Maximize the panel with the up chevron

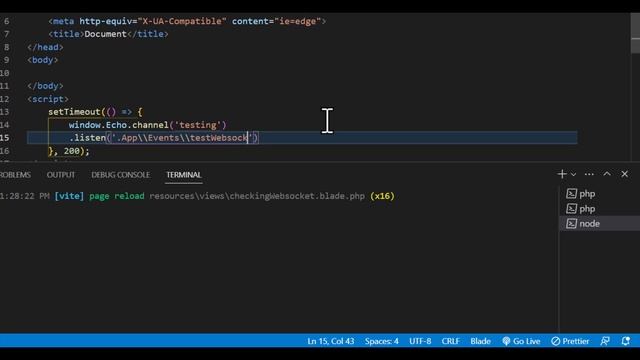pos(607,174)
